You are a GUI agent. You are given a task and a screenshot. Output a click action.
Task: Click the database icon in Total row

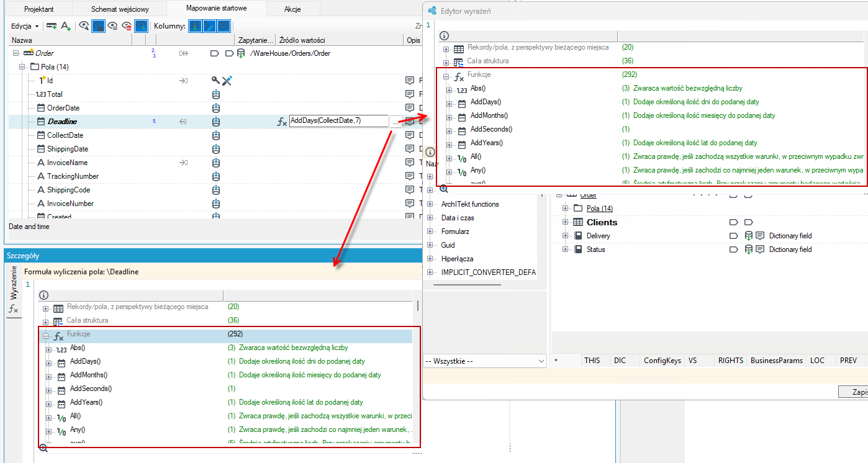click(216, 94)
